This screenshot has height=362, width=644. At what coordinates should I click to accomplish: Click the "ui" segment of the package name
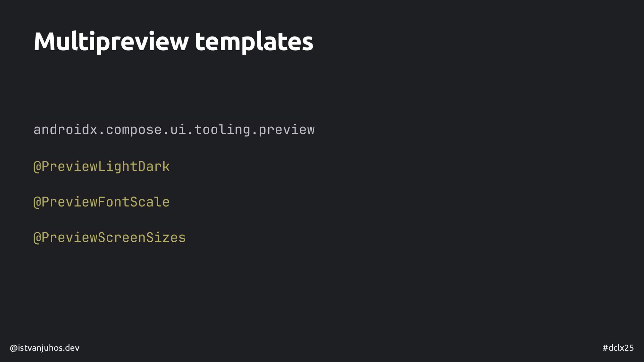coord(178,130)
